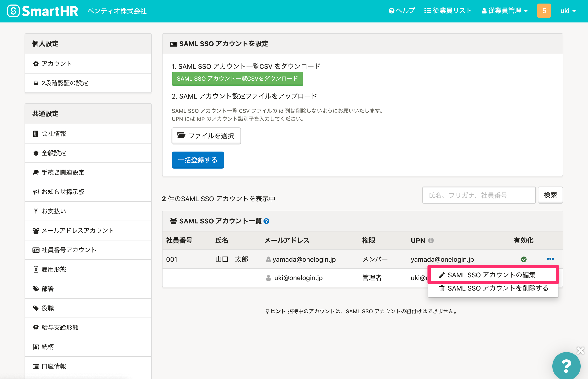The height and width of the screenshot is (379, 588).
Task: Open 役職 settings
Action: [x=88, y=308]
